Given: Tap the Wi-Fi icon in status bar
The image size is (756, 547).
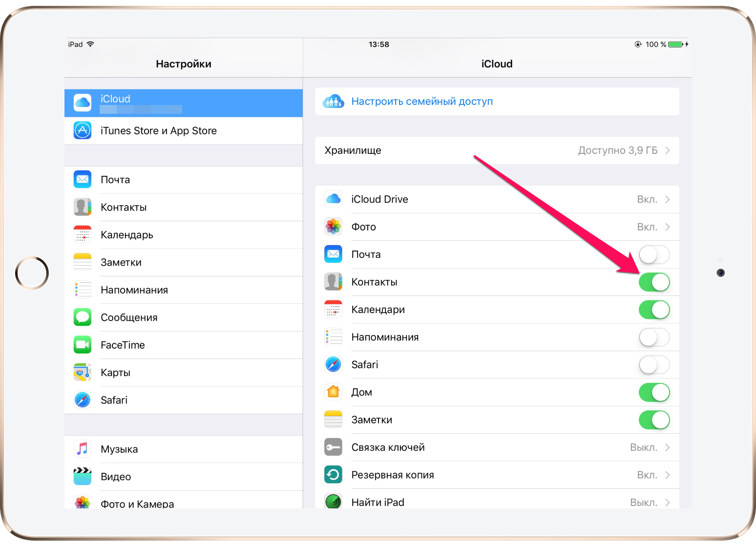Looking at the screenshot, I should pyautogui.click(x=90, y=44).
